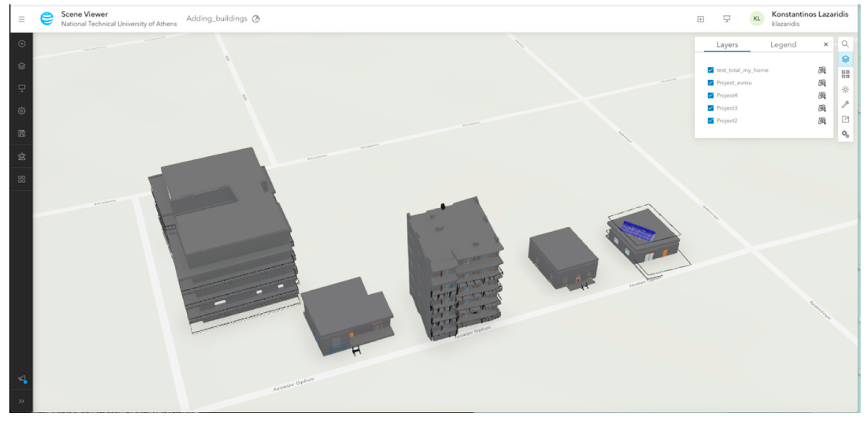The image size is (868, 421).
Task: Zoom to the Project2 layer
Action: tap(822, 121)
